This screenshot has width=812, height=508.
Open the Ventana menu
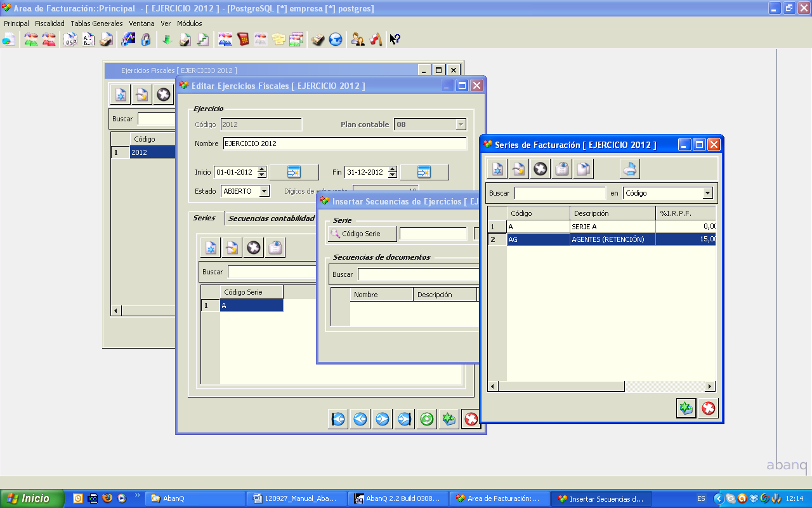[x=141, y=23]
